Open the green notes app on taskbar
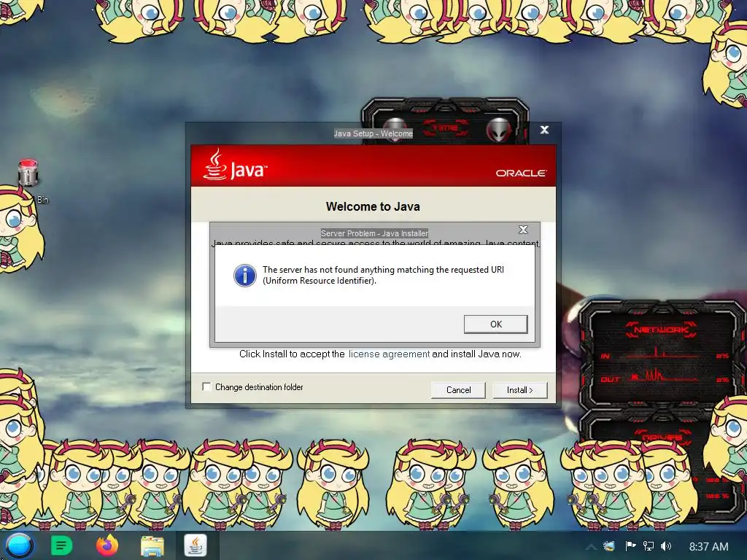Viewport: 747px width, 560px height. (61, 545)
